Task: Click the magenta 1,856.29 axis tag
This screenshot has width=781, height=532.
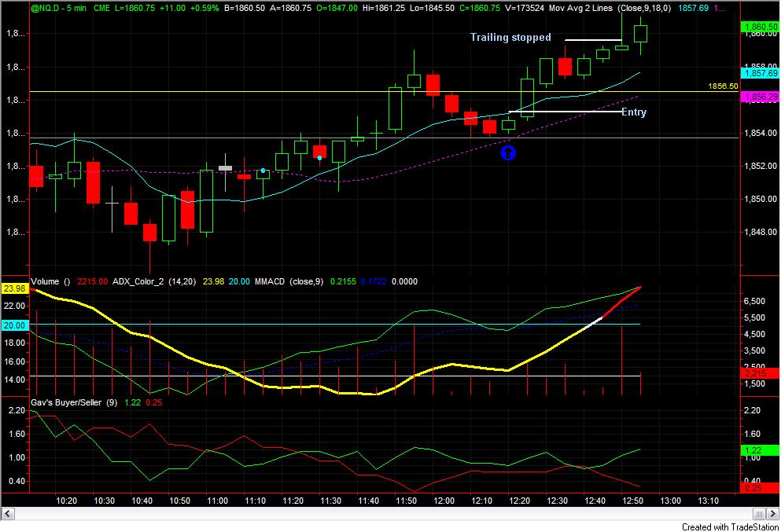Action: (760, 97)
